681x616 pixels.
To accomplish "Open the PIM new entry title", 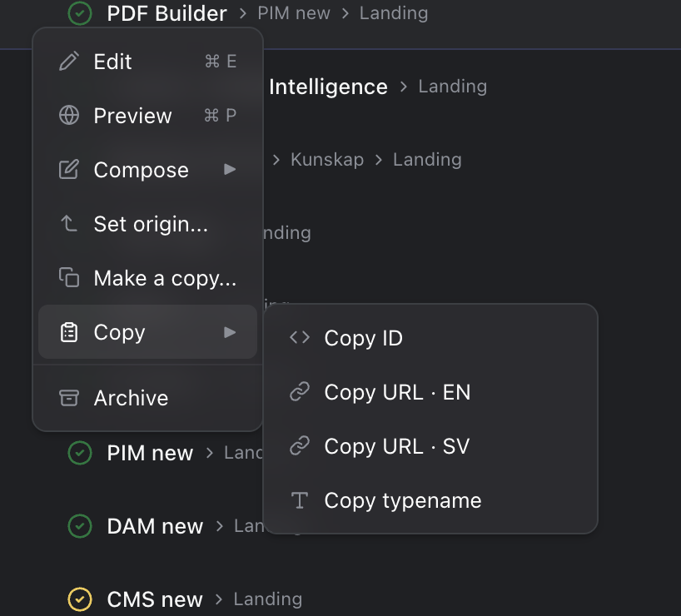I will (150, 453).
